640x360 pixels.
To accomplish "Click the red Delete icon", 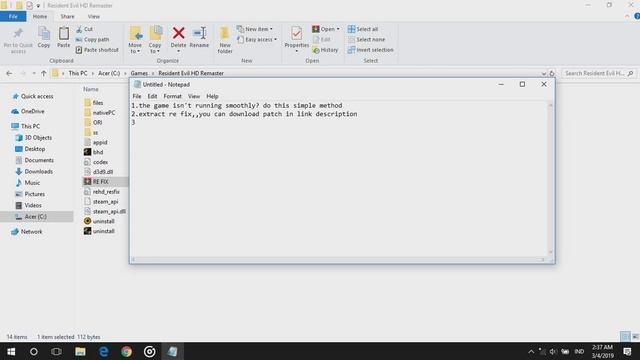I will coord(178,33).
